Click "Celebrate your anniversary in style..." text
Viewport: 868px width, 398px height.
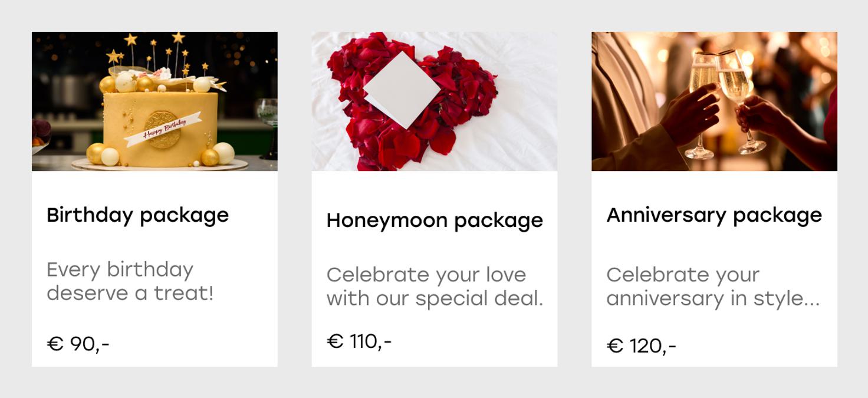pos(713,287)
